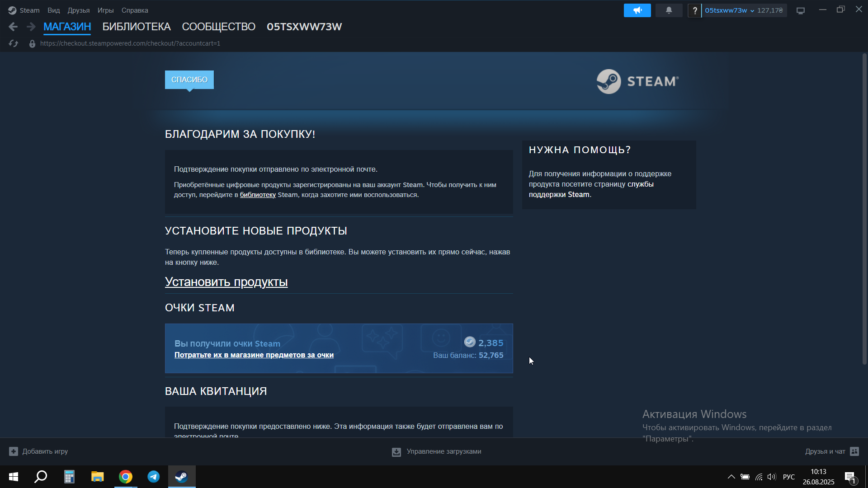
Task: Reload the page with refresh icon
Action: 14,43
